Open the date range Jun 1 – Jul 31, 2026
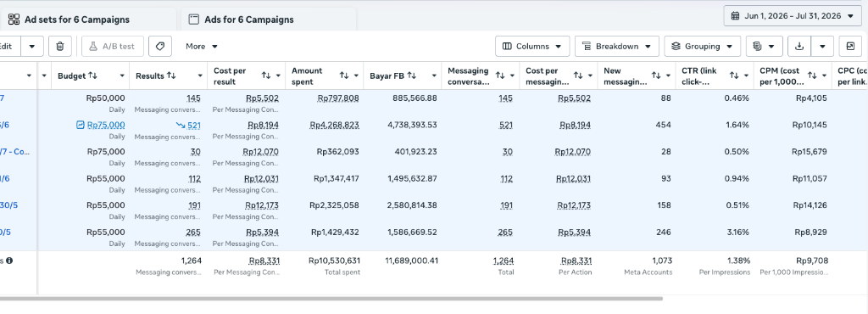 793,15
